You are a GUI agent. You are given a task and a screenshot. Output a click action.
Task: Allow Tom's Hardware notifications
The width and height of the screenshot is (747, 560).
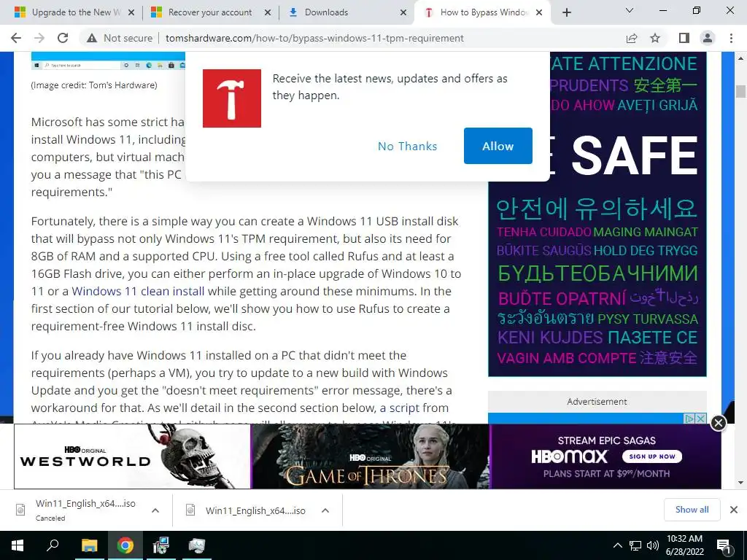click(498, 146)
